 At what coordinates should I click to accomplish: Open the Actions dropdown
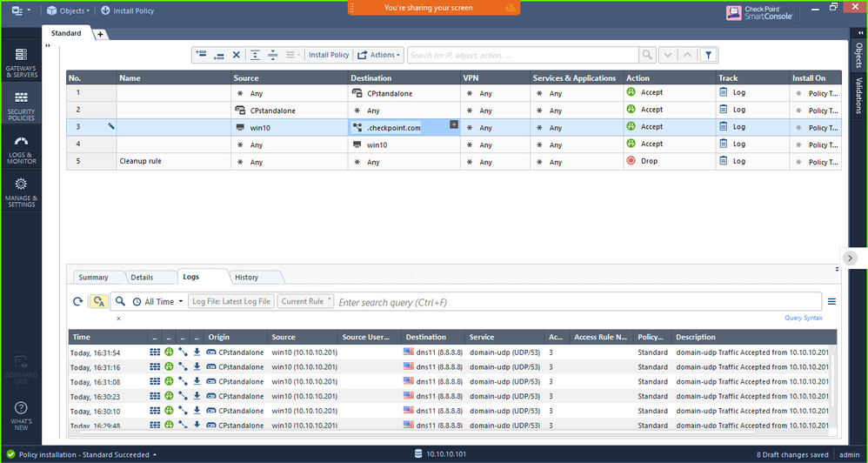tap(379, 55)
